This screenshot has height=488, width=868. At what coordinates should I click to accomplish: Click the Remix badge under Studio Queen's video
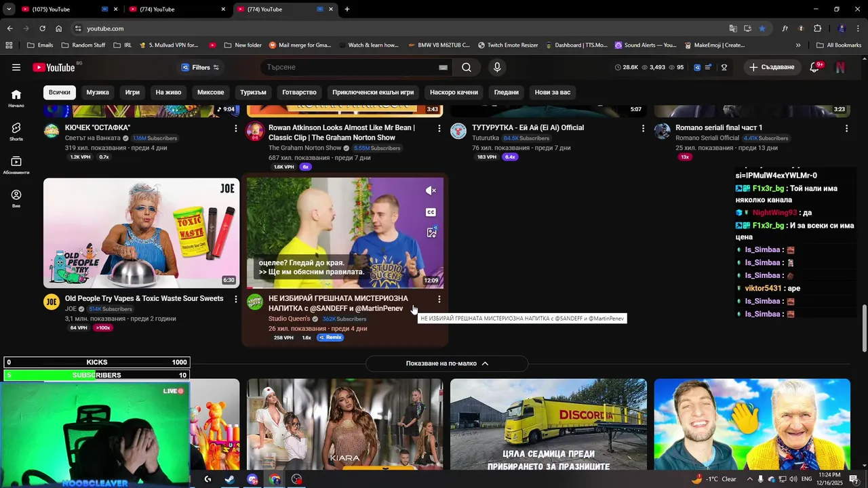pyautogui.click(x=330, y=338)
